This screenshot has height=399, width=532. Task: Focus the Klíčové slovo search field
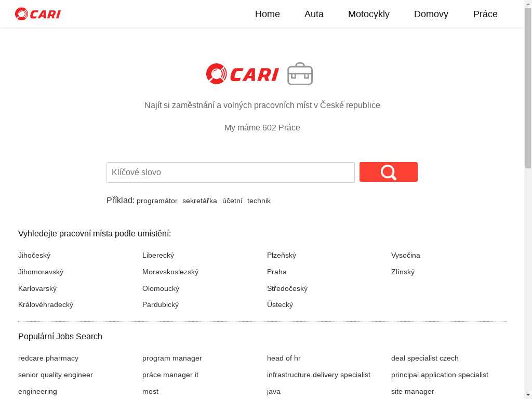click(x=230, y=172)
